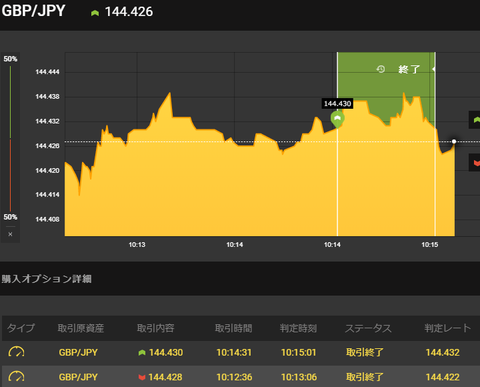This screenshot has width=480, height=387.
Task: Close the sentiment gauge with X icon
Action: pos(10,234)
